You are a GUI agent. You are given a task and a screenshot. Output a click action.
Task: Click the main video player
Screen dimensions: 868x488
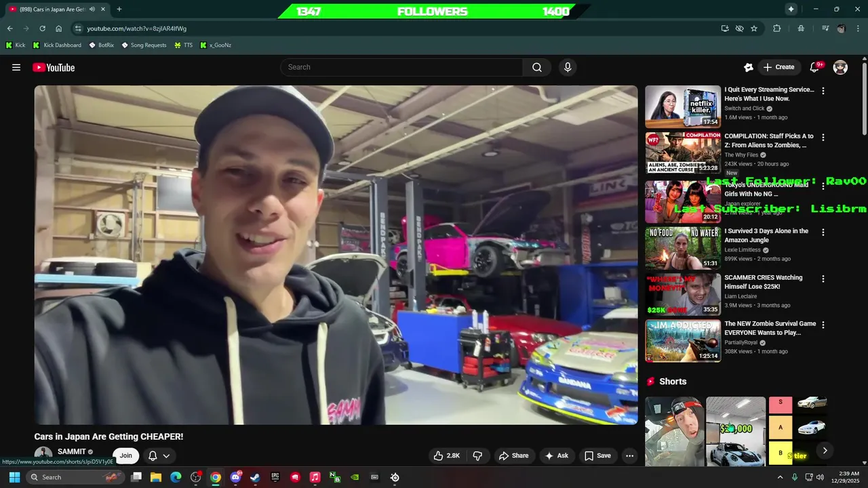pyautogui.click(x=336, y=255)
